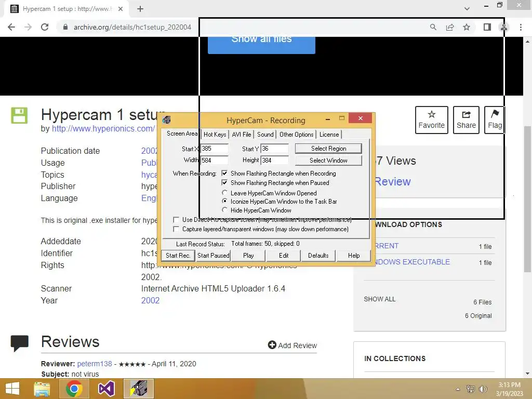Open File Explorer from the taskbar

(x=42, y=389)
